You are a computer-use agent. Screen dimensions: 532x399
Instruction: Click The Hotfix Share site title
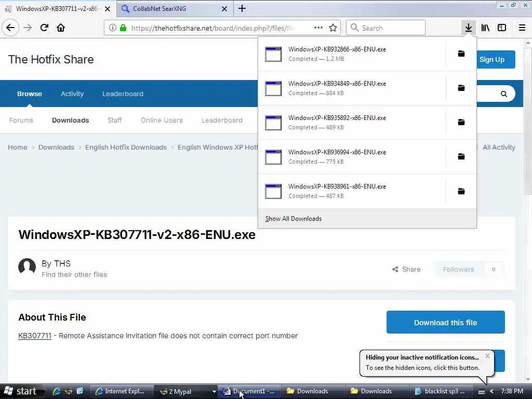51,59
